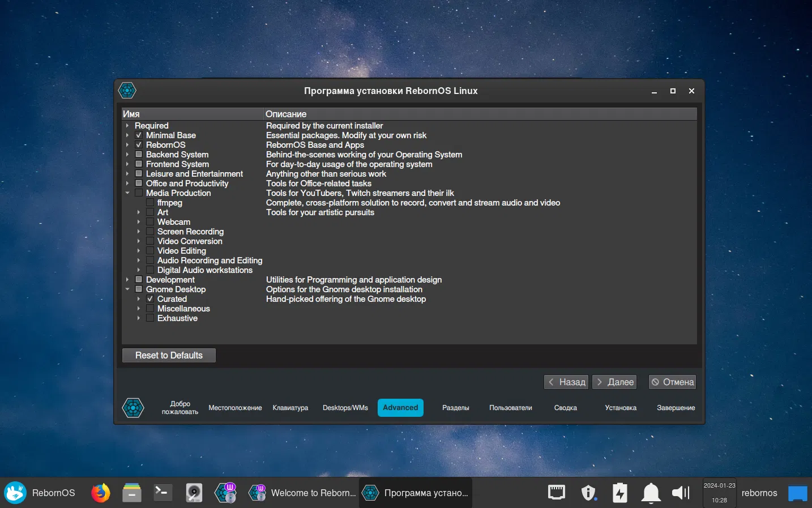Viewport: 812px width, 508px height.
Task: Go to the Добро пожаловать step
Action: click(180, 408)
